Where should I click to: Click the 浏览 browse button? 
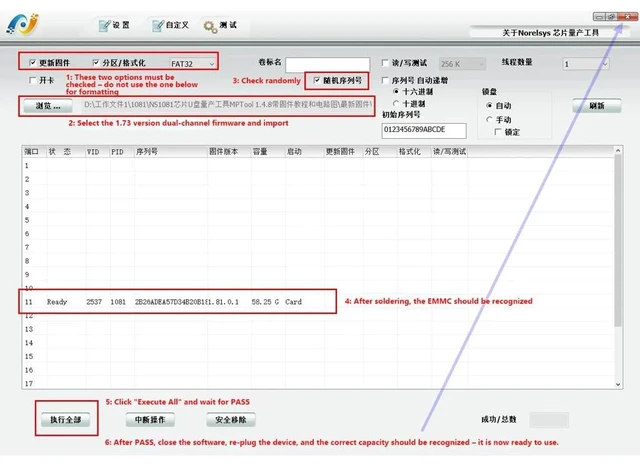point(48,106)
